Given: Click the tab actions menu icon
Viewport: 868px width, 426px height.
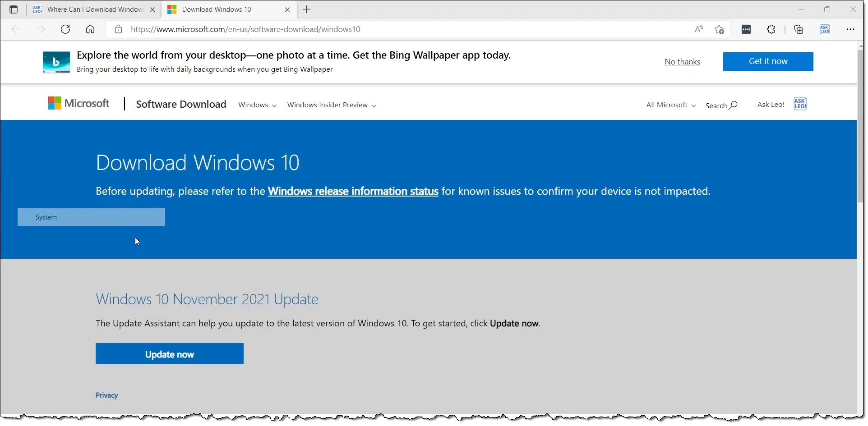Looking at the screenshot, I should click(14, 9).
